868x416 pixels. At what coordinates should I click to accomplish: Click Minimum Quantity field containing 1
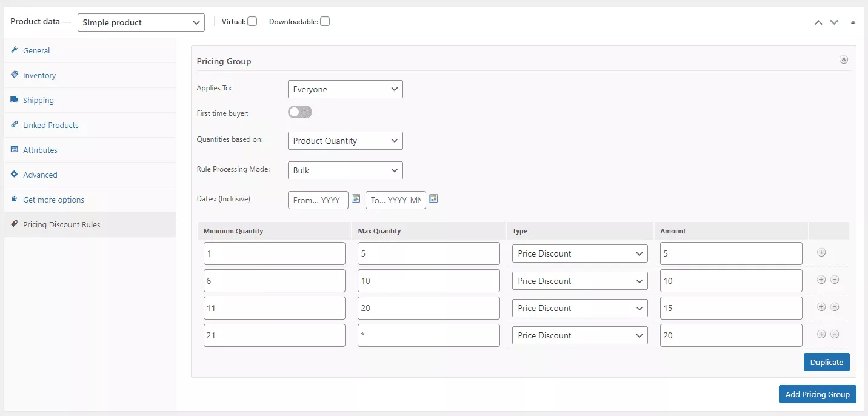coord(275,253)
